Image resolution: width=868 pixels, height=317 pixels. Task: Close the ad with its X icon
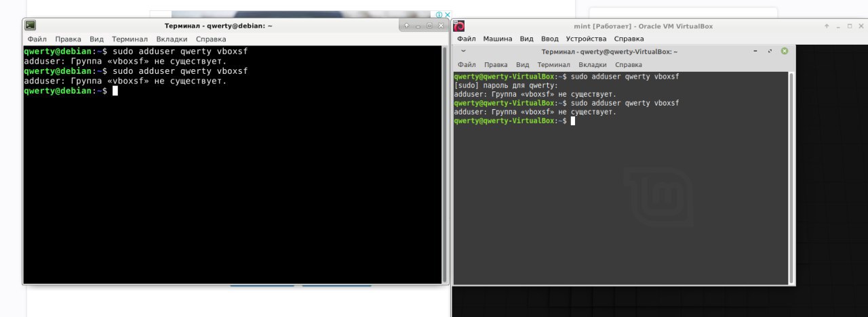(448, 14)
